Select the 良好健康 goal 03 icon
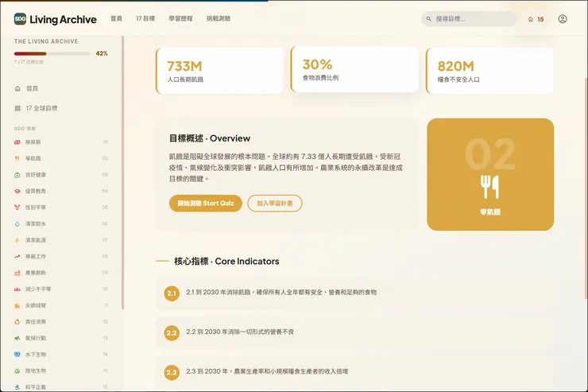This screenshot has height=392, width=588. point(17,175)
